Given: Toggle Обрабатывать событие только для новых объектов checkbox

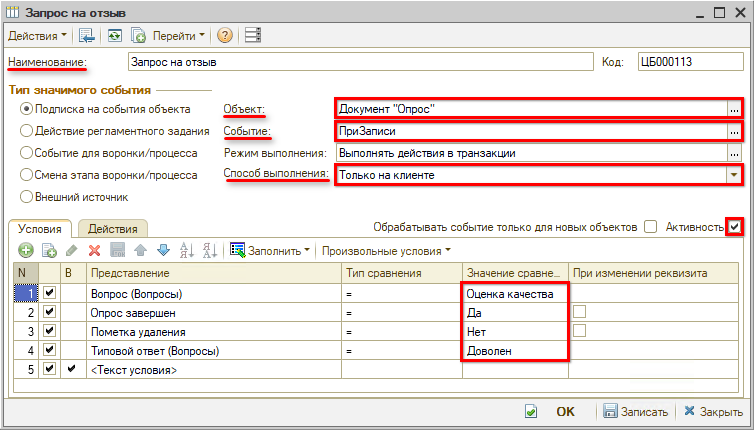Looking at the screenshot, I should (x=651, y=227).
